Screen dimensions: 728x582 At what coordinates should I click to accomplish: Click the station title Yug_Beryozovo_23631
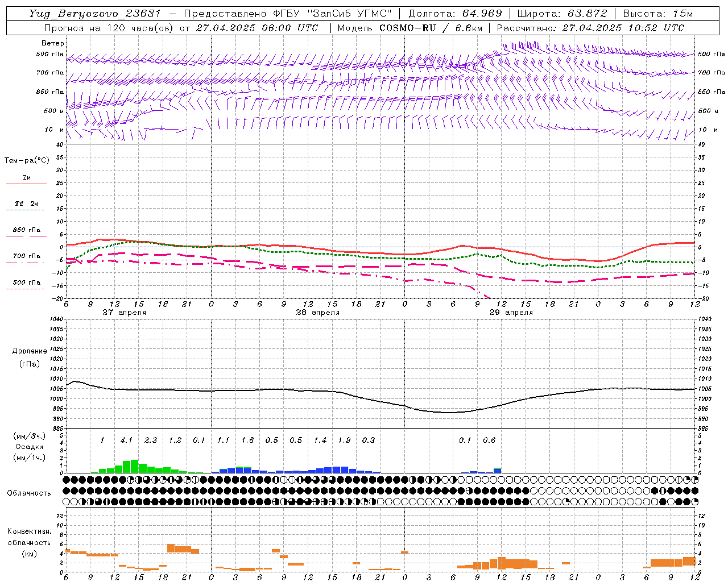point(94,14)
